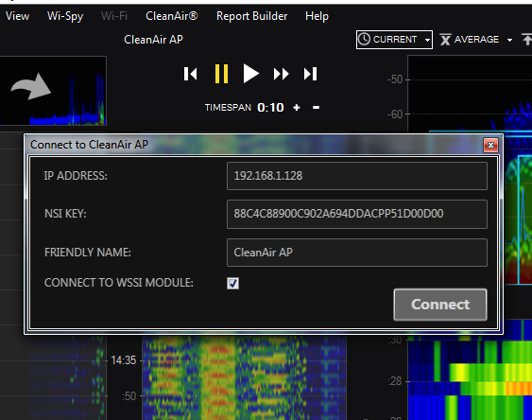Close the Connect to CleanAir AP dialog
Screen dimensions: 532x420
pos(490,146)
